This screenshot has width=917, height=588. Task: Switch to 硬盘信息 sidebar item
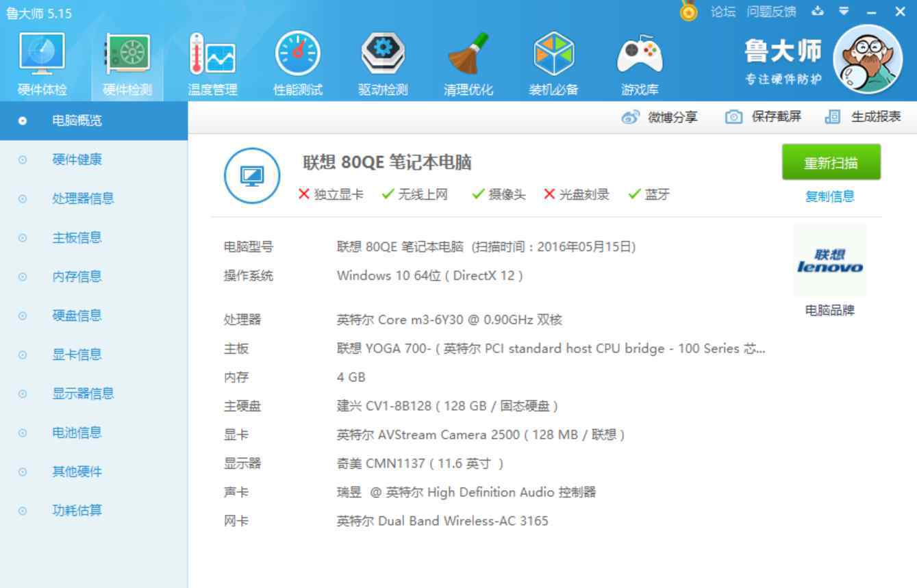click(x=77, y=316)
